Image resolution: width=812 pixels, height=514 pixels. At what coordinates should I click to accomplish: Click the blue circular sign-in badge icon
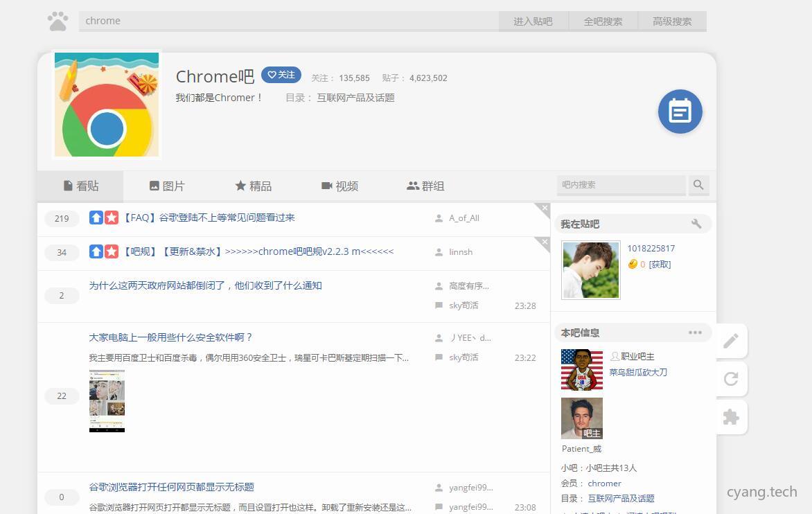680,112
